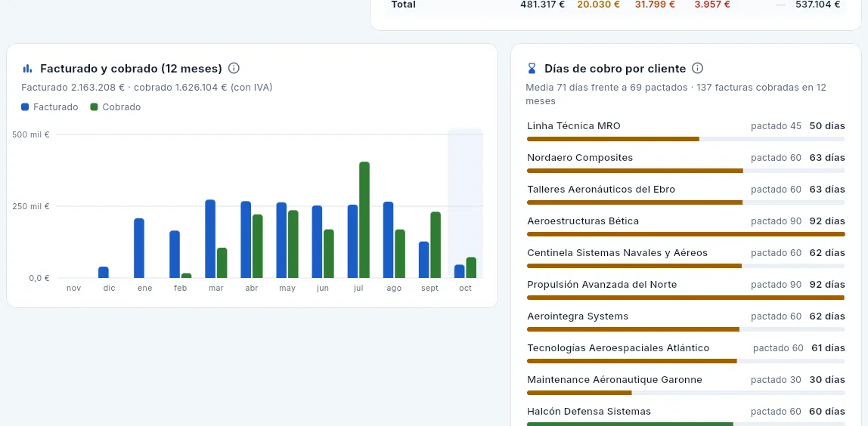Click the Nordaero Composites progress bar

[686, 171]
